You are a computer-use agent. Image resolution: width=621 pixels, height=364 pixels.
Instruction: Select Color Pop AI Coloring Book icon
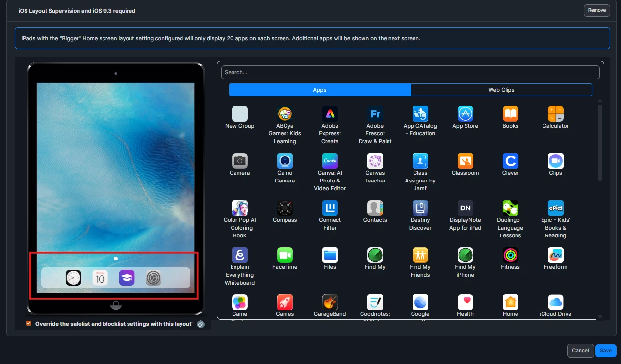click(239, 208)
